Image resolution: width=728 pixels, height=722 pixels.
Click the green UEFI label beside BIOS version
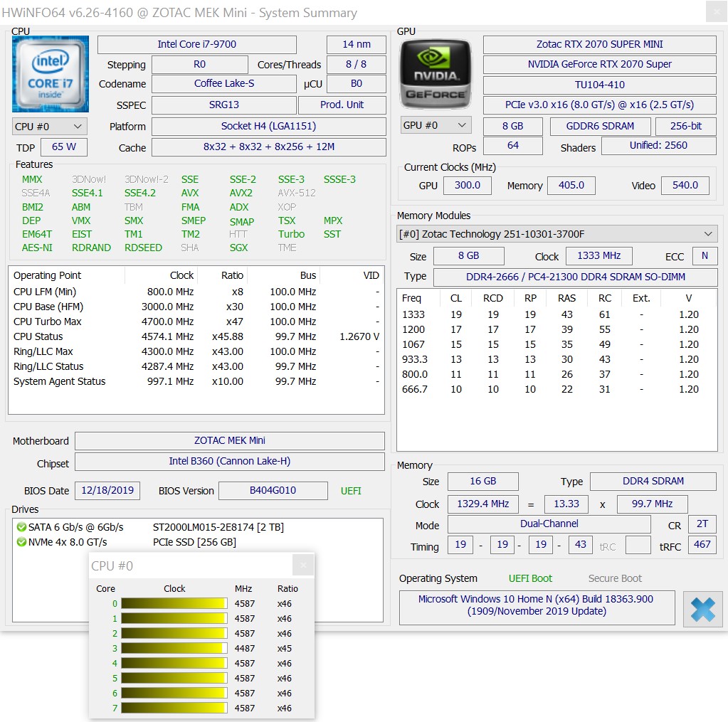tap(351, 491)
